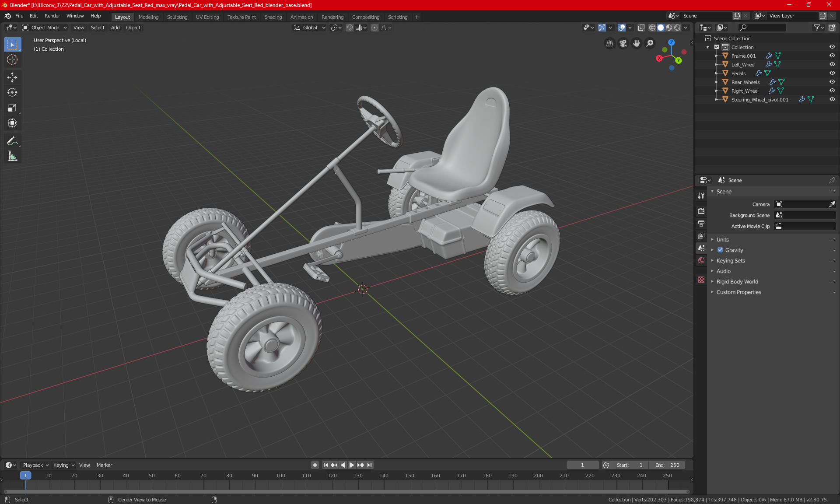Open the Animation workspace tab
The width and height of the screenshot is (840, 504).
301,16
